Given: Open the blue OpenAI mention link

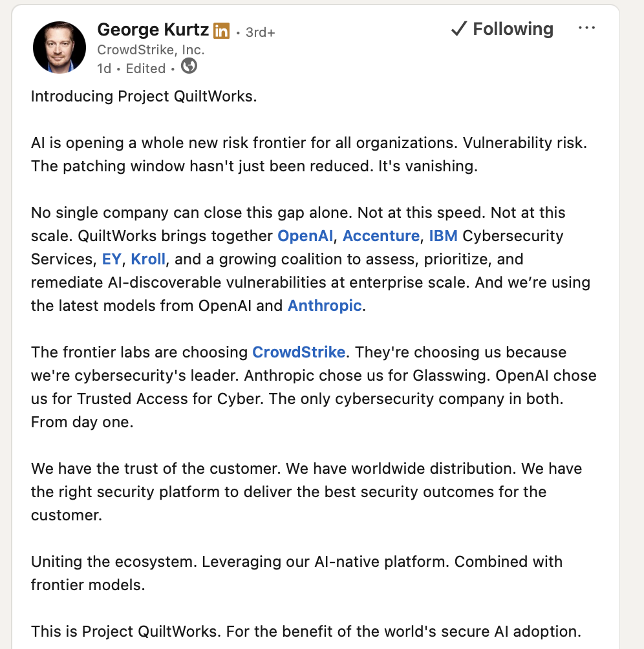Looking at the screenshot, I should (x=305, y=236).
